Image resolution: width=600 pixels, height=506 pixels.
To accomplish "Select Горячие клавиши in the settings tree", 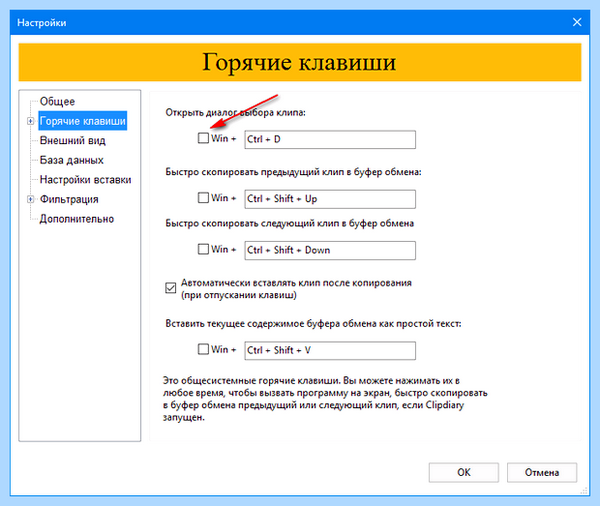I will click(83, 121).
